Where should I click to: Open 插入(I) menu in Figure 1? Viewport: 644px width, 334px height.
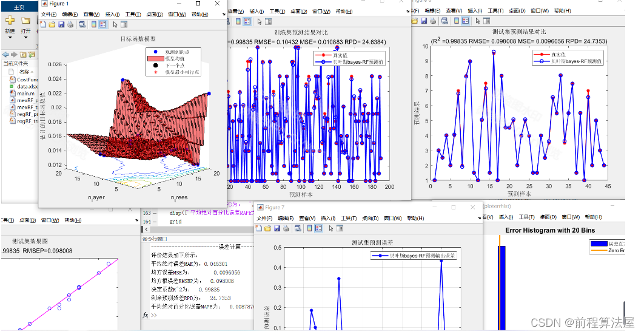click(113, 15)
